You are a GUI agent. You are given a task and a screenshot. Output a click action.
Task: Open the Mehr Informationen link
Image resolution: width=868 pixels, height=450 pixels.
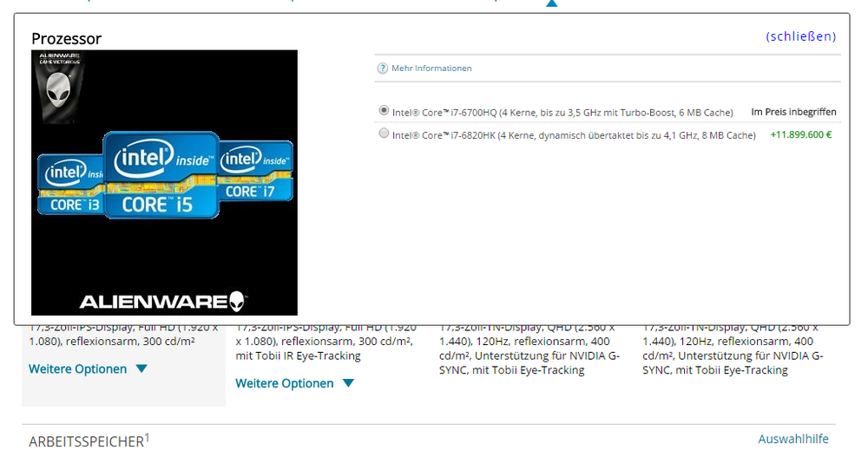pyautogui.click(x=431, y=68)
